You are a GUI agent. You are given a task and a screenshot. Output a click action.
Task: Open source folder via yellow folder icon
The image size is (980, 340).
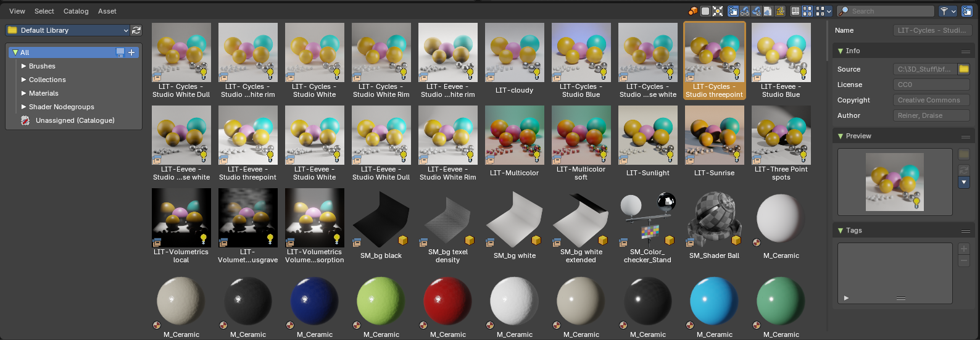964,69
